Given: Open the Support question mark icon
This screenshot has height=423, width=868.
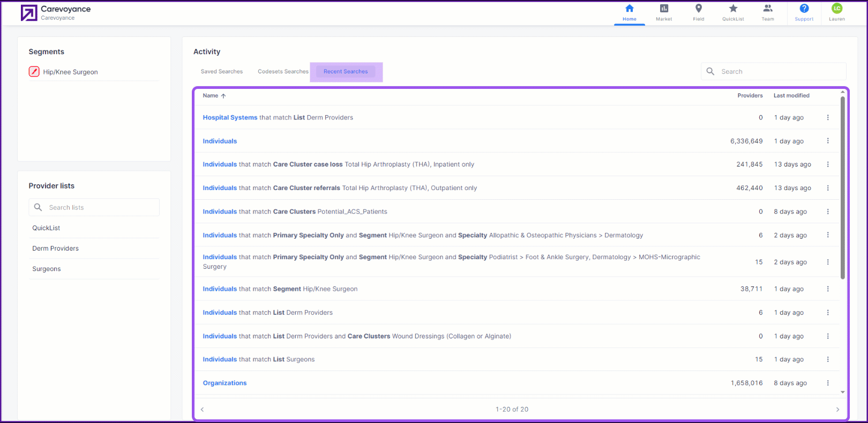Looking at the screenshot, I should 804,9.
